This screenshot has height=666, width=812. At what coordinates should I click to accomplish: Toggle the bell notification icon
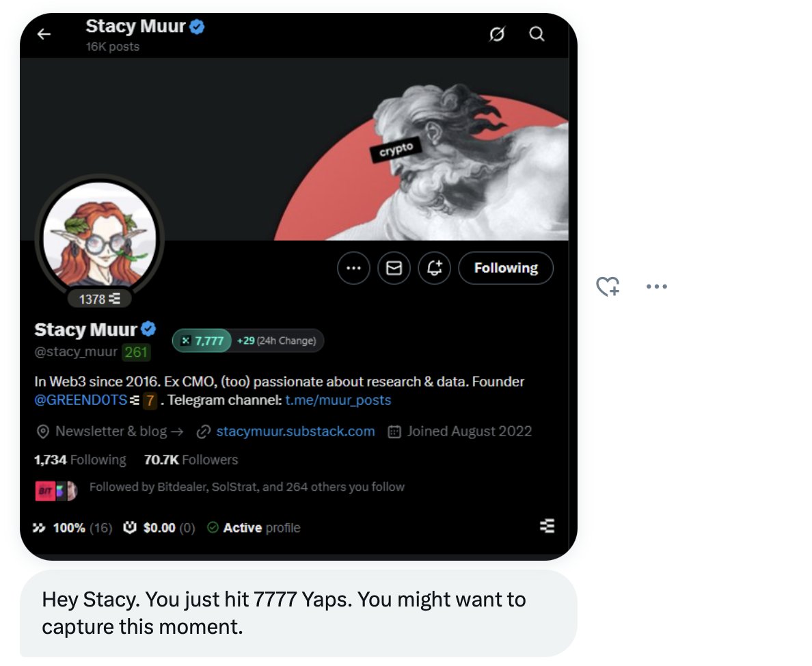pos(434,269)
